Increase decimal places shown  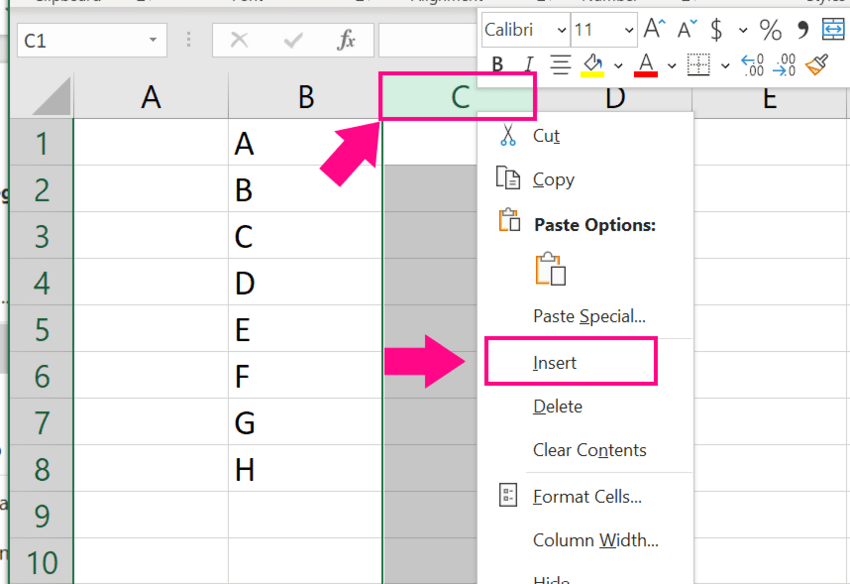point(750,64)
